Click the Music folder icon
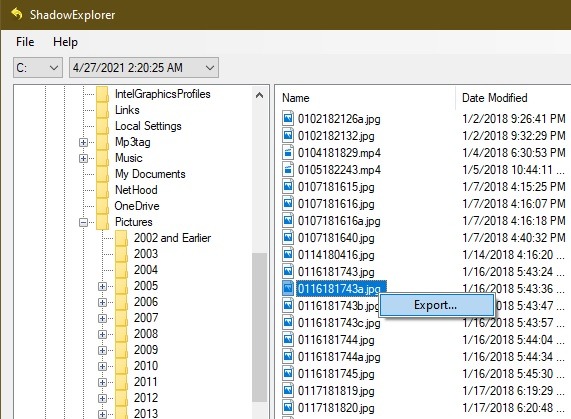The width and height of the screenshot is (571, 419). tap(103, 158)
